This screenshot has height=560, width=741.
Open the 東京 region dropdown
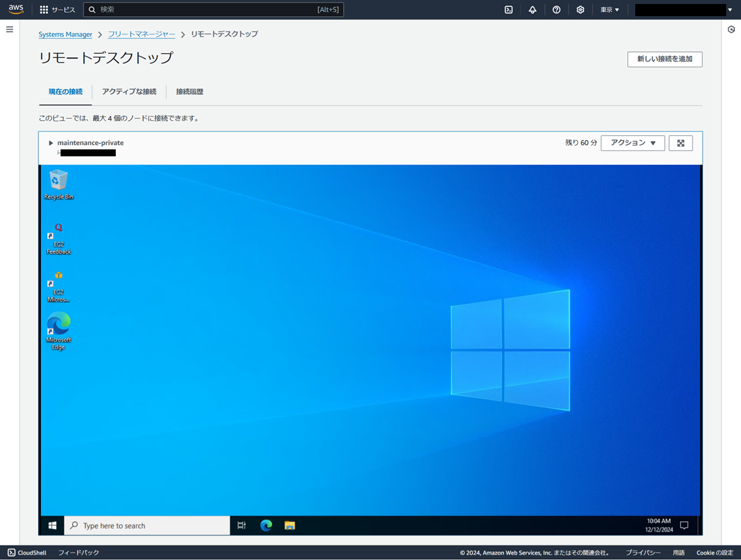(x=610, y=9)
